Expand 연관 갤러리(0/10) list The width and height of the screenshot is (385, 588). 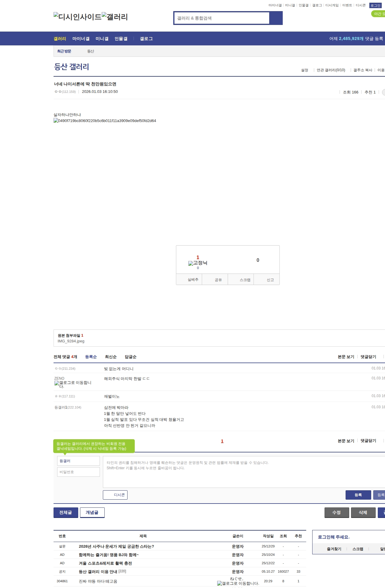(x=331, y=70)
